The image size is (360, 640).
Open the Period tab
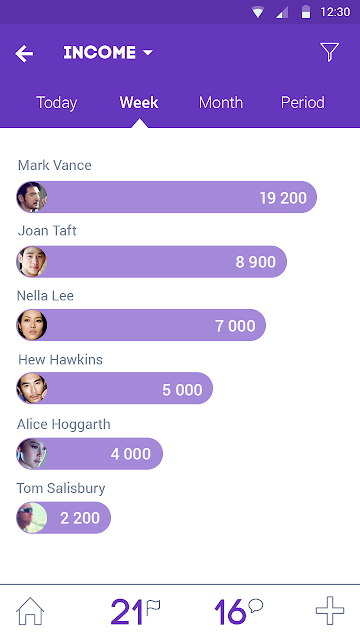click(x=303, y=102)
